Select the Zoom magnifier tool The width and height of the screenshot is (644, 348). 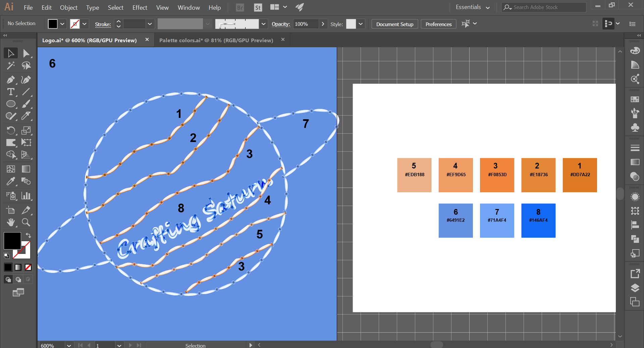26,222
